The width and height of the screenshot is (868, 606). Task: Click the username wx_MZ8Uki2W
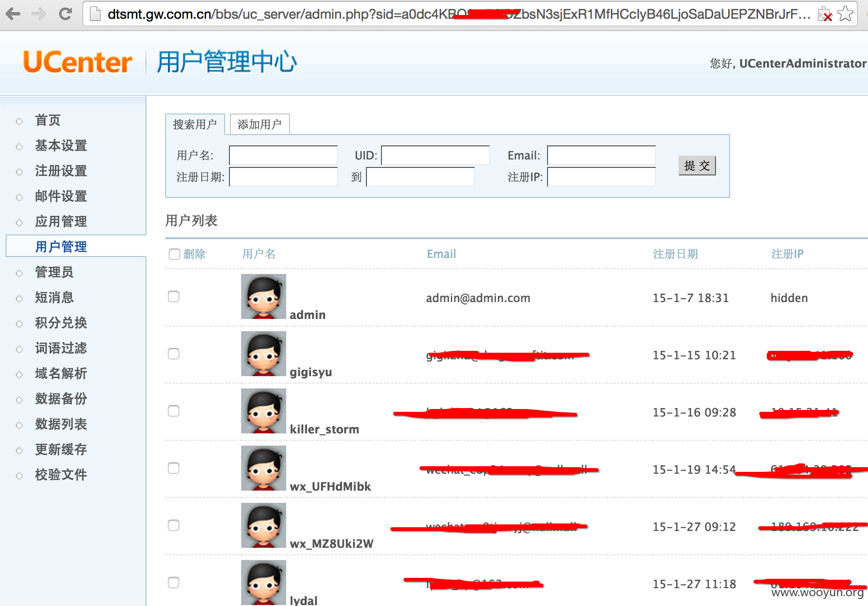coord(332,544)
